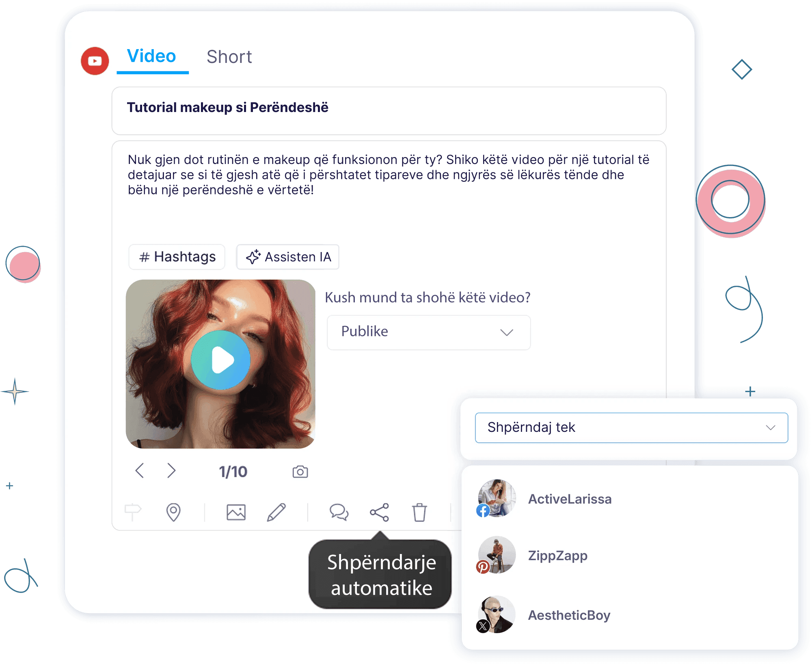Viewport: 812px width, 664px height.
Task: Click the pencil edit icon
Action: [x=276, y=512]
